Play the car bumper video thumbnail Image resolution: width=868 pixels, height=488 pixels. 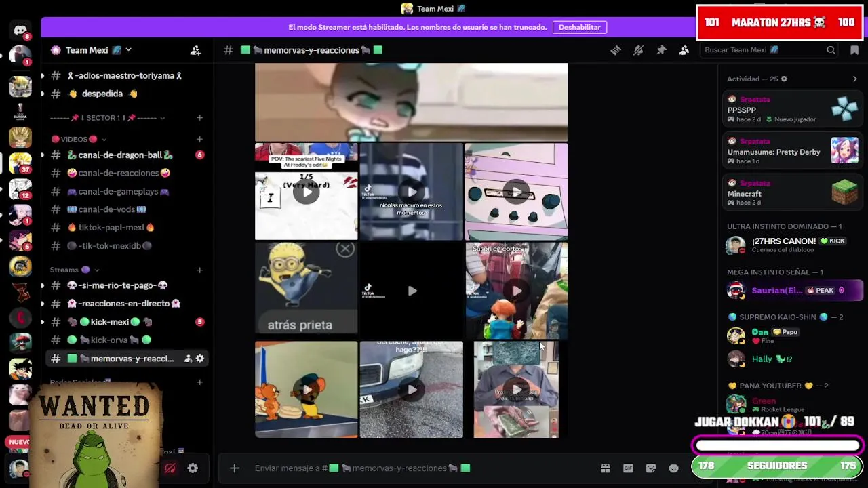pos(412,390)
